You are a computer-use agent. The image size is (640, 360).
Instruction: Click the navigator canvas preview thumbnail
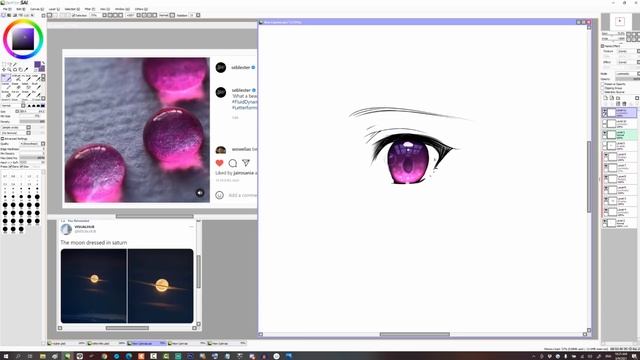click(x=620, y=21)
